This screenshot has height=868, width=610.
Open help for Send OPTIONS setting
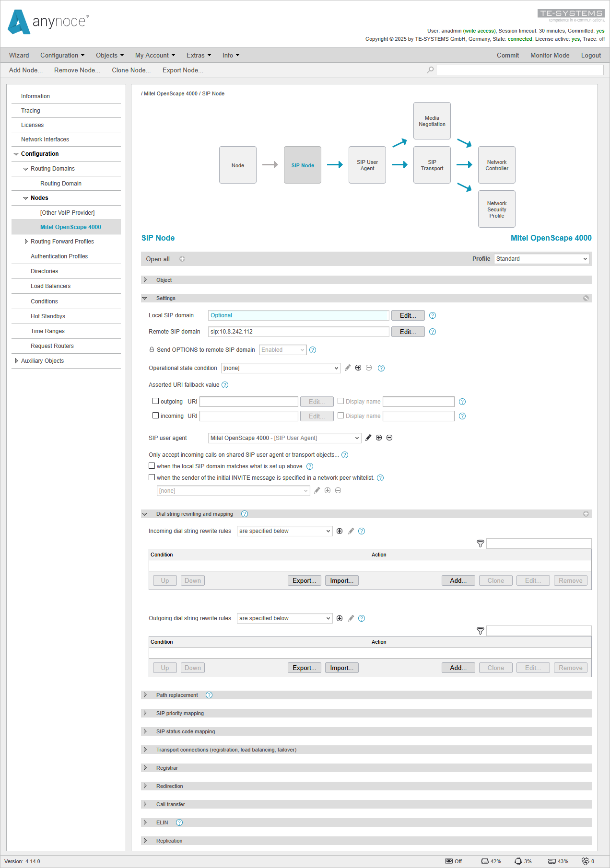pyautogui.click(x=313, y=350)
